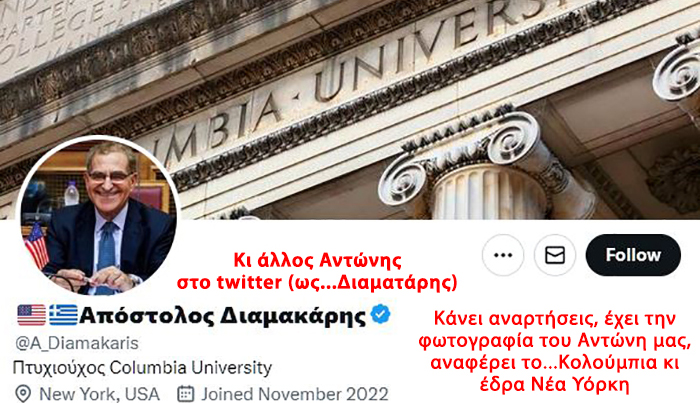Click the US flag emoji before the name
The height and width of the screenshot is (403, 700).
pos(32,315)
